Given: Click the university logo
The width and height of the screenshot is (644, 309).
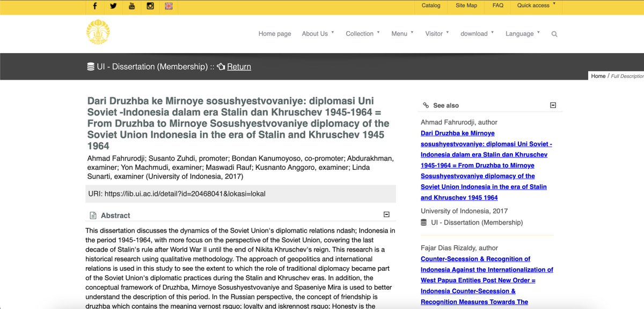Looking at the screenshot, I should click(x=98, y=33).
